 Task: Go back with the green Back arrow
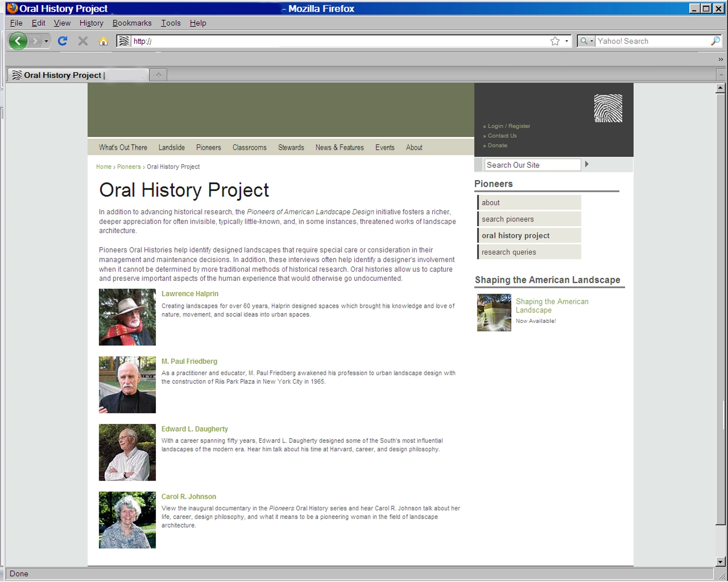[18, 41]
